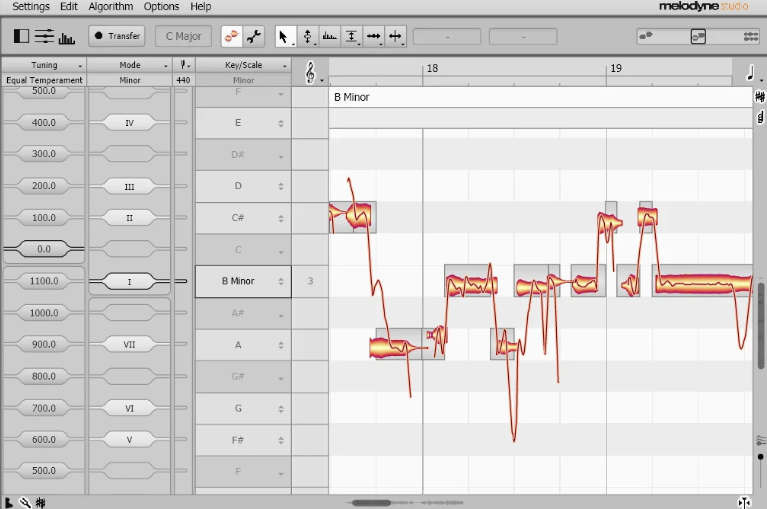The width and height of the screenshot is (767, 509).
Task: Toggle scale degree III handle
Action: 130,186
